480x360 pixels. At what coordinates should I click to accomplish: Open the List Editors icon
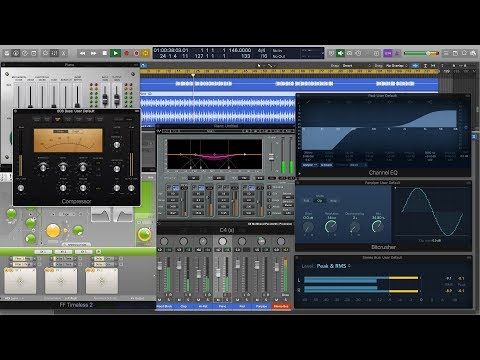[446, 53]
